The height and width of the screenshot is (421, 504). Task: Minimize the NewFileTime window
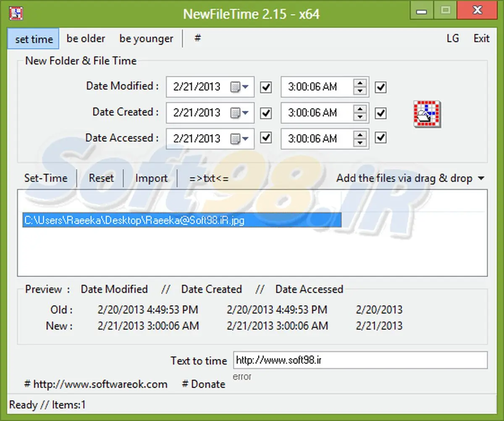[422, 10]
